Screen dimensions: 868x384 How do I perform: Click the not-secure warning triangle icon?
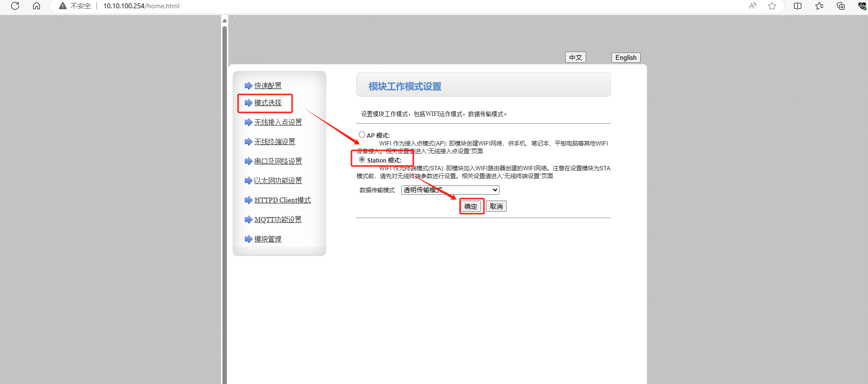pos(62,6)
